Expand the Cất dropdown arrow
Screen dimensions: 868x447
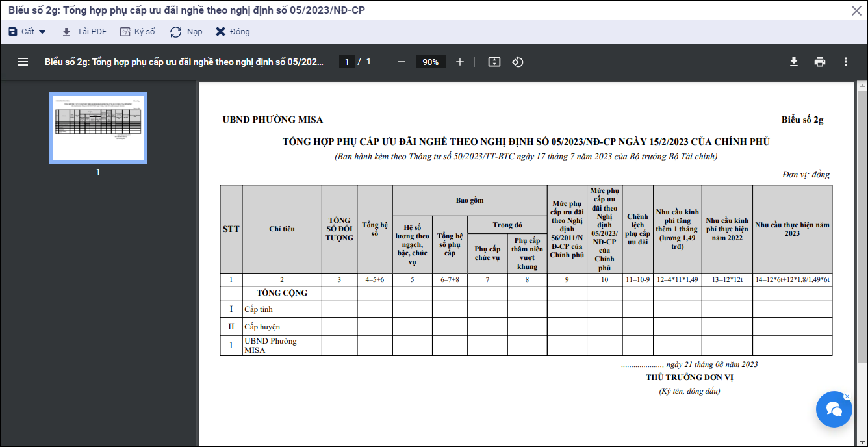point(42,32)
